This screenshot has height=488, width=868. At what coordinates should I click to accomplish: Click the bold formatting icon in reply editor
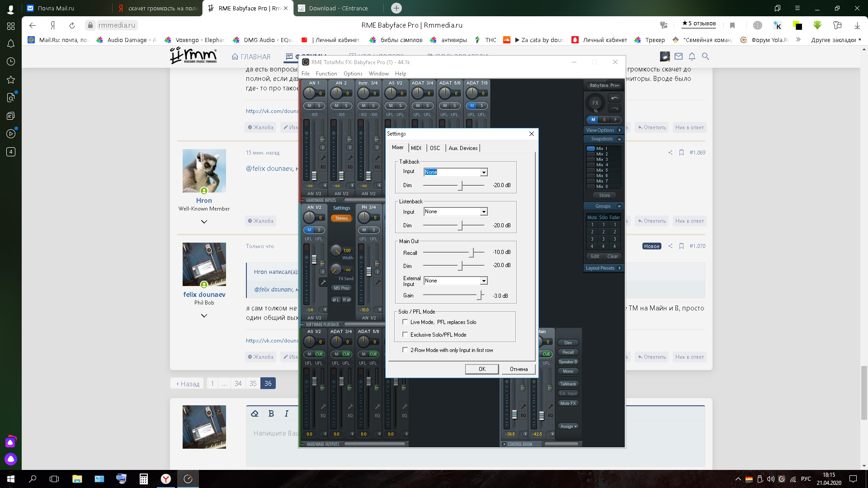point(271,413)
